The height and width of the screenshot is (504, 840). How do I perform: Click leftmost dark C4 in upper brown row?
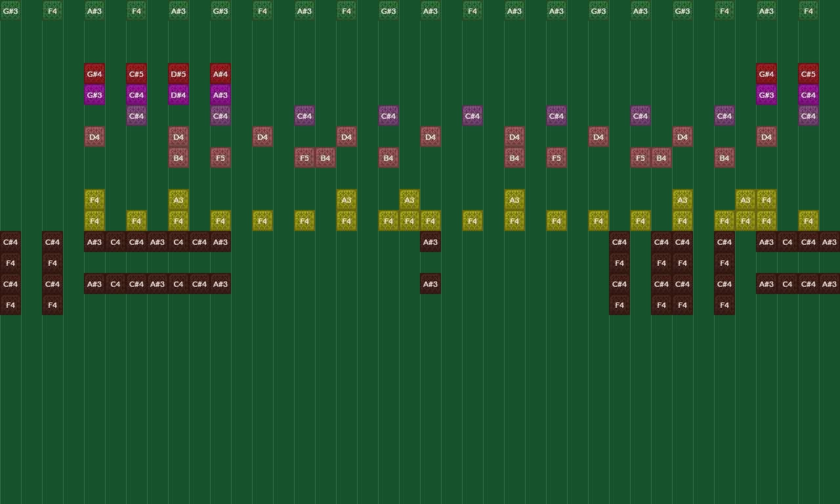tap(115, 241)
